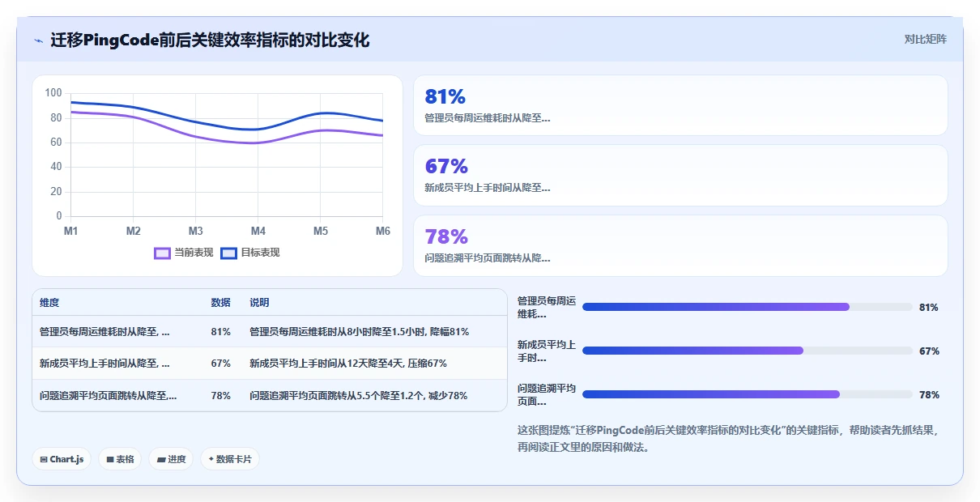Click the 67% progress bar

[748, 351]
